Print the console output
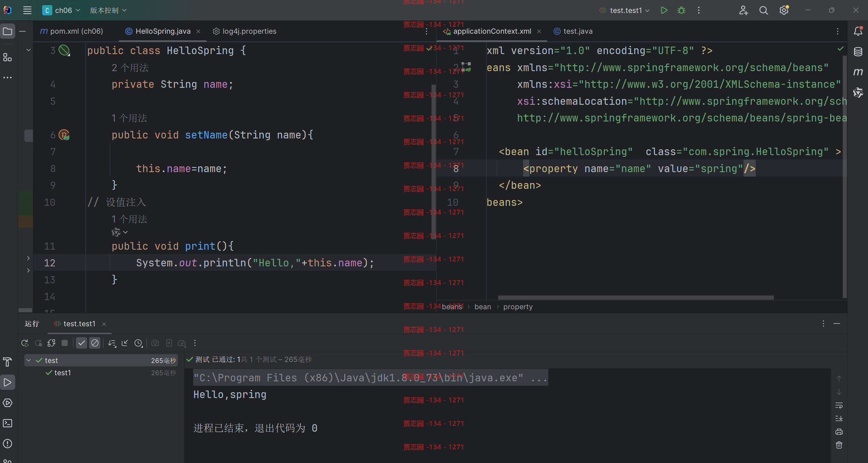 click(839, 432)
